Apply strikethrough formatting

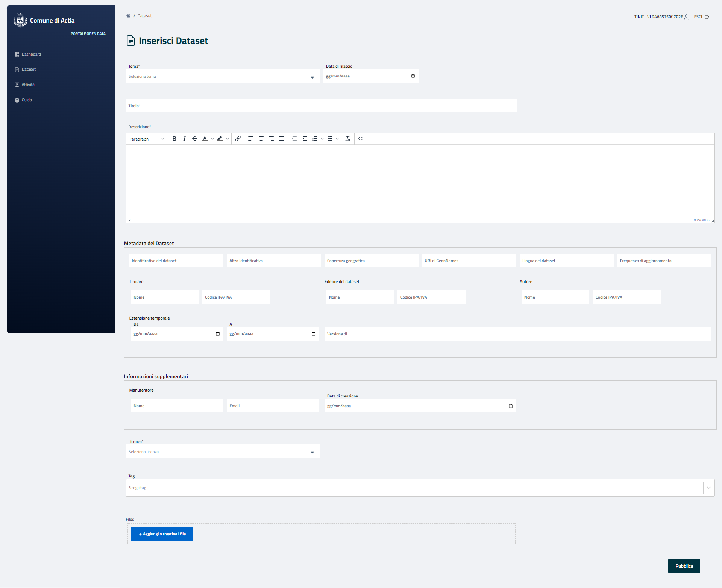(194, 139)
